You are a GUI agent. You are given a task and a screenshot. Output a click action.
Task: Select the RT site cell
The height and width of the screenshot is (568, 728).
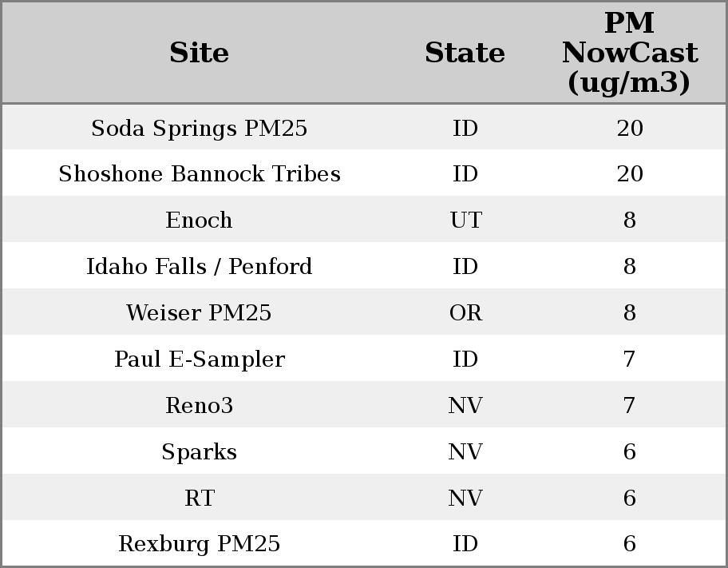point(199,498)
